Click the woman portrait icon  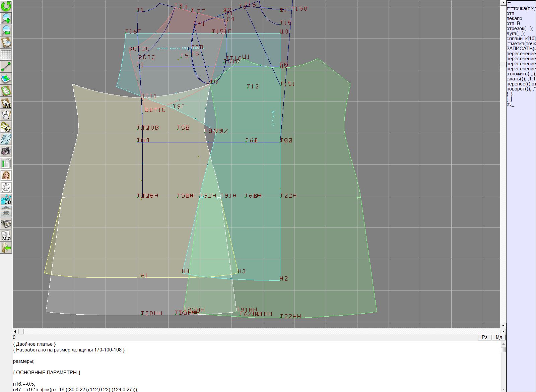(x=6, y=175)
